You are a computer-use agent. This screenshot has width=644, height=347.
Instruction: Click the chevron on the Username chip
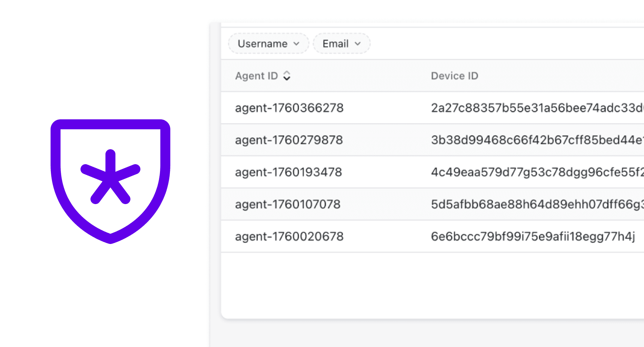coord(296,44)
